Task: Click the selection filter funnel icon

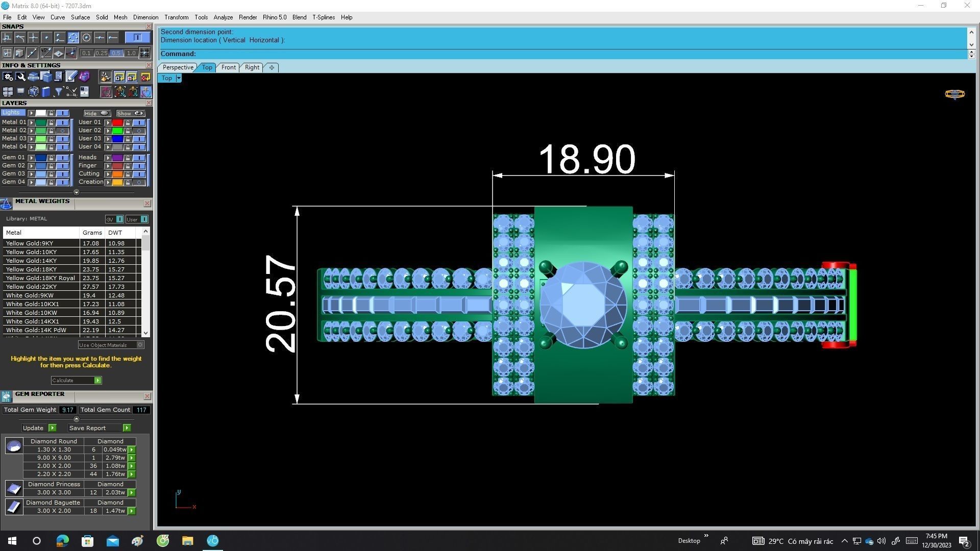Action: (x=58, y=92)
